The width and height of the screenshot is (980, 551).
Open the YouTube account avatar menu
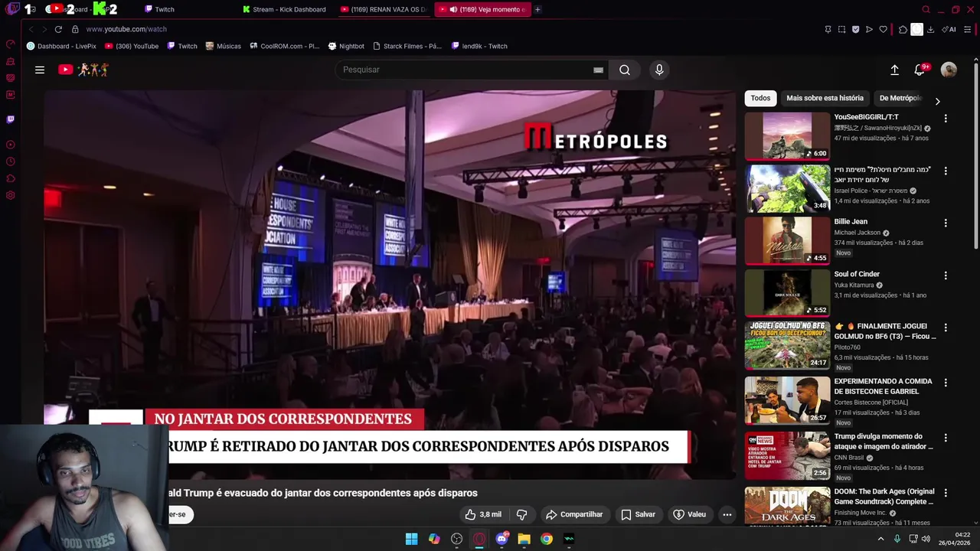[x=949, y=70]
